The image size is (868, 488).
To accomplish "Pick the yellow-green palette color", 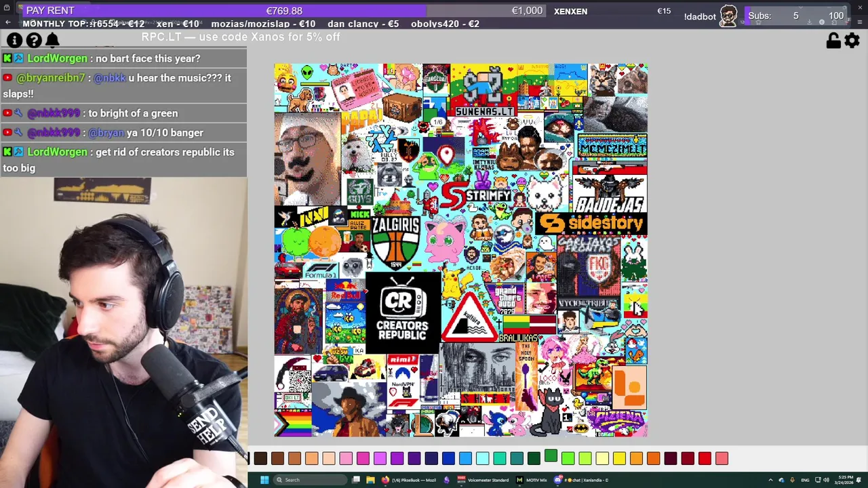I will coord(585,459).
